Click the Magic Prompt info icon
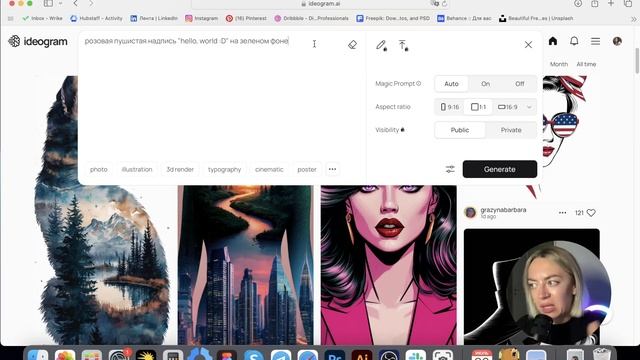The width and height of the screenshot is (640, 360). click(418, 83)
